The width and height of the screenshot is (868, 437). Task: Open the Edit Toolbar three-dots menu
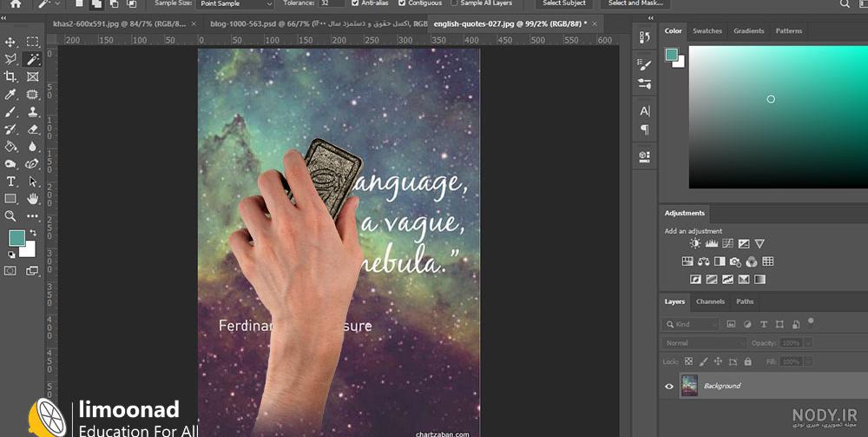point(33,216)
